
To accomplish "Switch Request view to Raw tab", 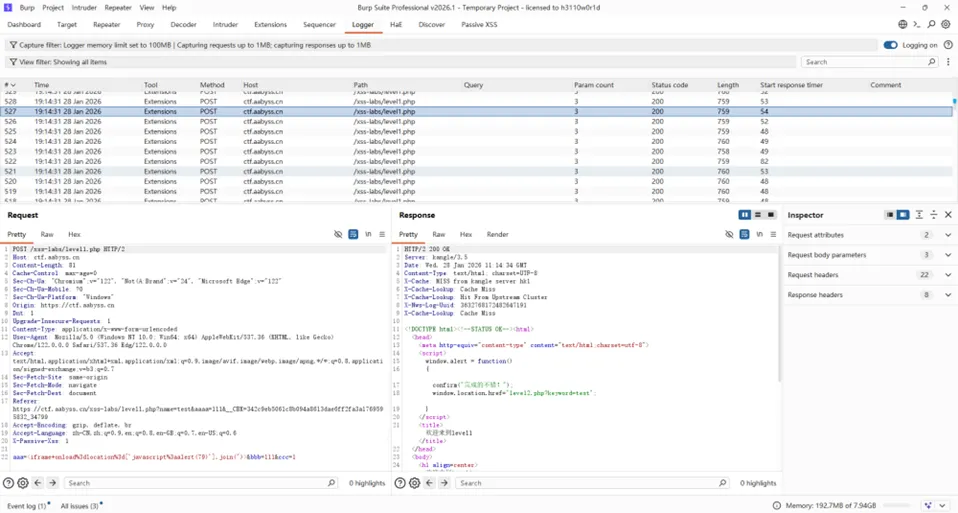I will [47, 235].
